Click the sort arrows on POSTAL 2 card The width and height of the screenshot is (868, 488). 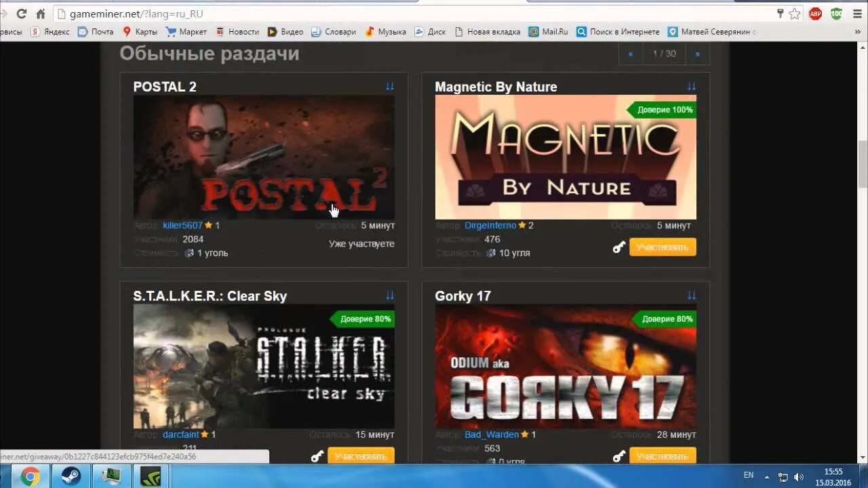[x=389, y=86]
